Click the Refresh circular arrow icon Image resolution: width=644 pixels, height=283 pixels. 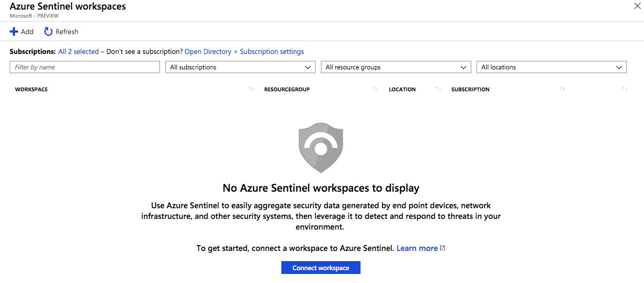tap(48, 32)
